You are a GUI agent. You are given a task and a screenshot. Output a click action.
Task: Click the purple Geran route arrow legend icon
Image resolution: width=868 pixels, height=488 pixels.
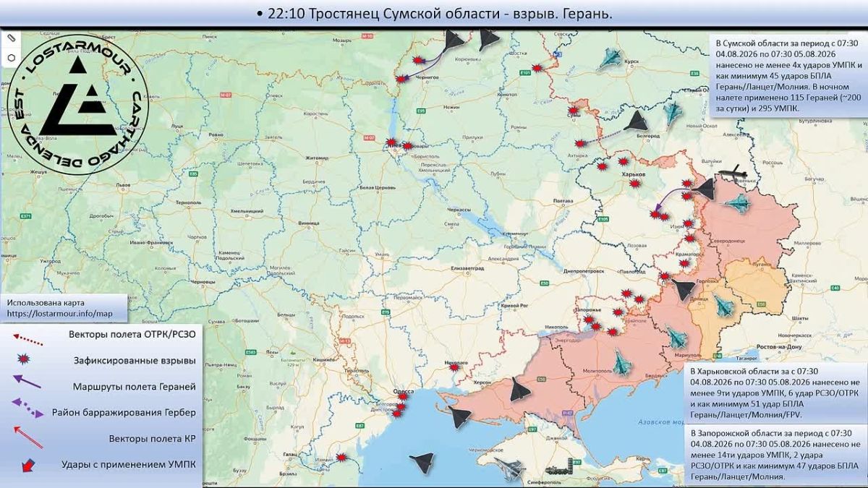tap(27, 383)
